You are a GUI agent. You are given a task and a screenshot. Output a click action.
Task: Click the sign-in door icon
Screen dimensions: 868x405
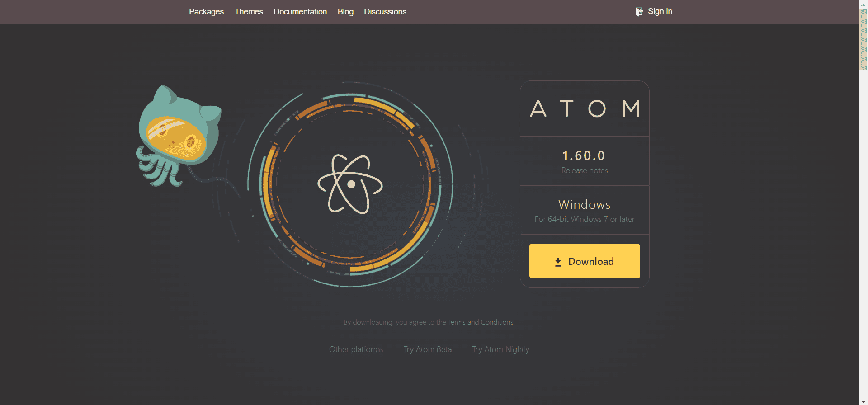pyautogui.click(x=639, y=12)
